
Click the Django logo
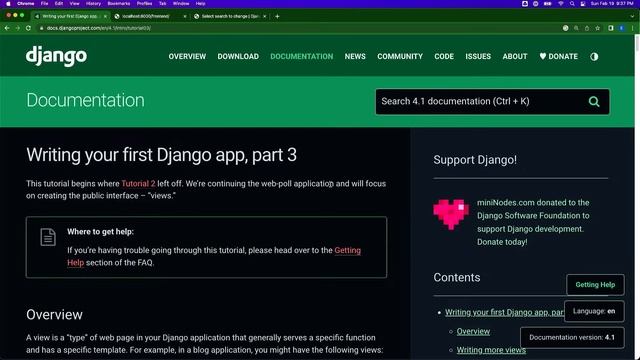coord(56,56)
